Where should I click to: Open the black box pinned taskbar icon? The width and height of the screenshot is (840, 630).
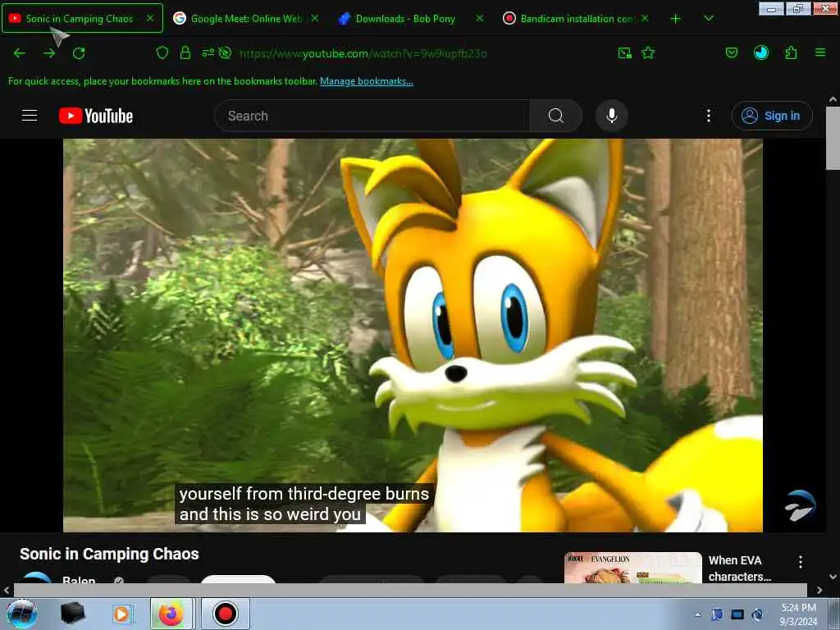click(72, 614)
